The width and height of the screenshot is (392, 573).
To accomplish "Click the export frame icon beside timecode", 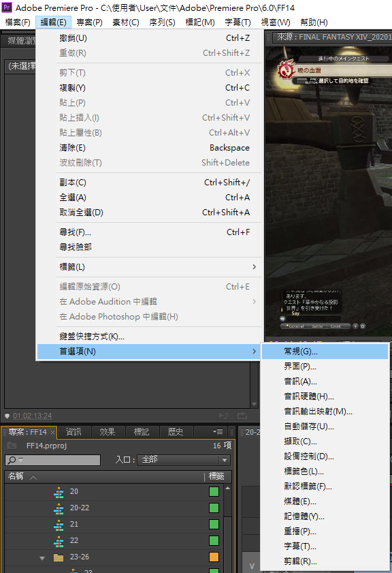I will (x=242, y=416).
